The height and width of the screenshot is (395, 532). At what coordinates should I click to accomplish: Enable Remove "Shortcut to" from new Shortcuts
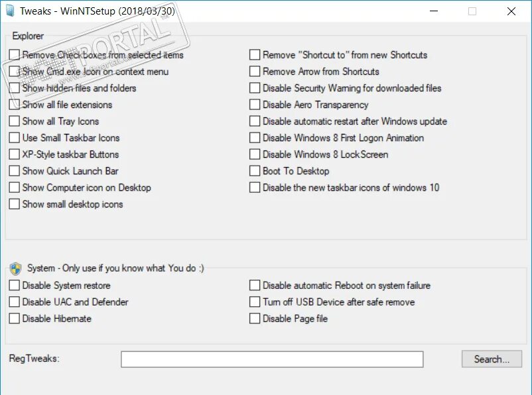(255, 54)
